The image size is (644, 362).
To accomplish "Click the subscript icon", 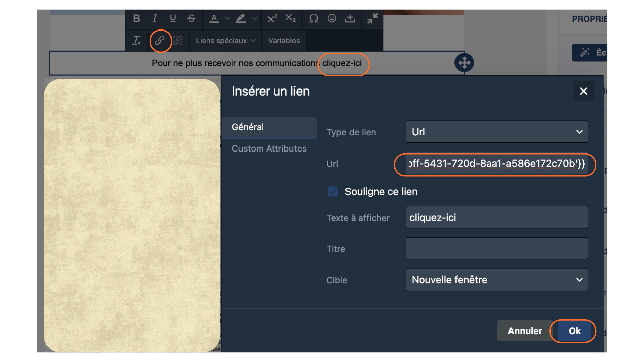I will pos(290,18).
